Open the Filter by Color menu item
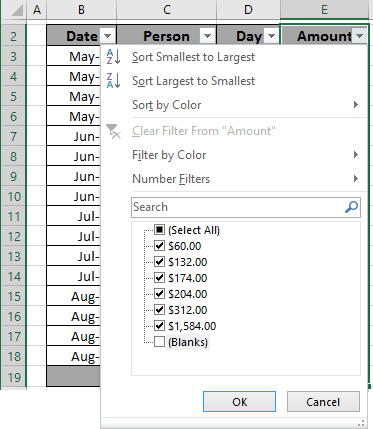Viewport: 373px width, 429px height. 233,155
